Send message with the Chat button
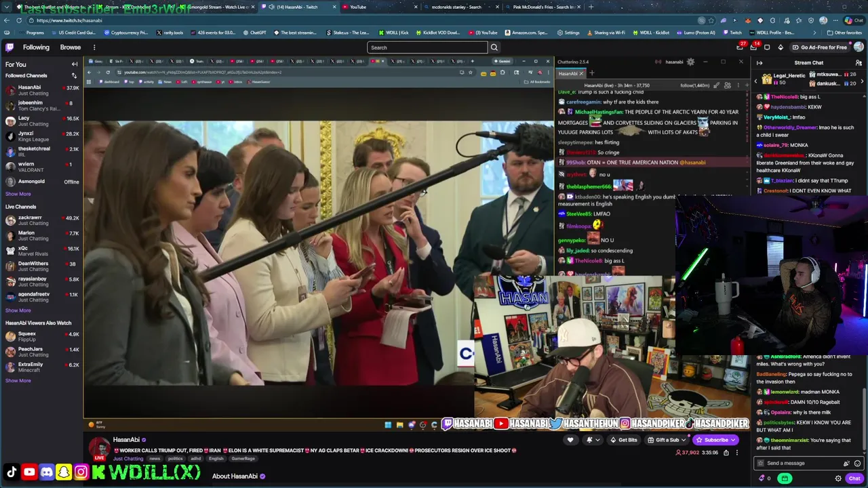Image resolution: width=868 pixels, height=488 pixels. point(854,479)
